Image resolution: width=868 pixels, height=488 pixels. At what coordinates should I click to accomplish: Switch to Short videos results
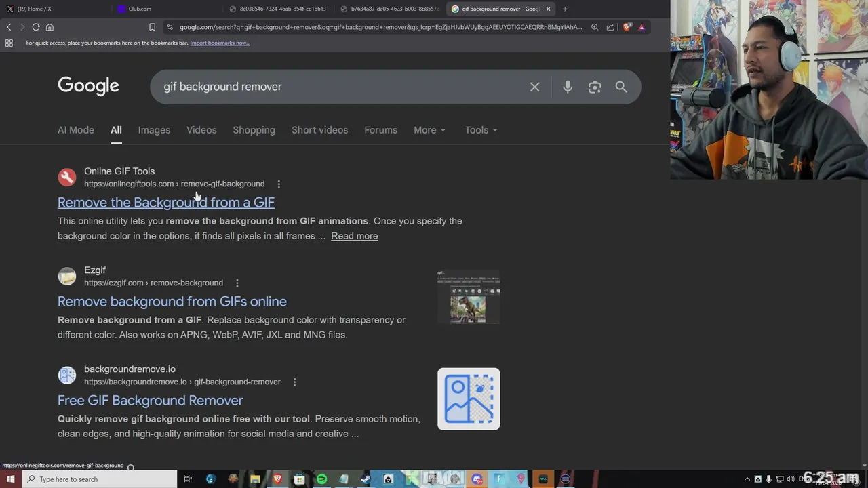tap(319, 130)
